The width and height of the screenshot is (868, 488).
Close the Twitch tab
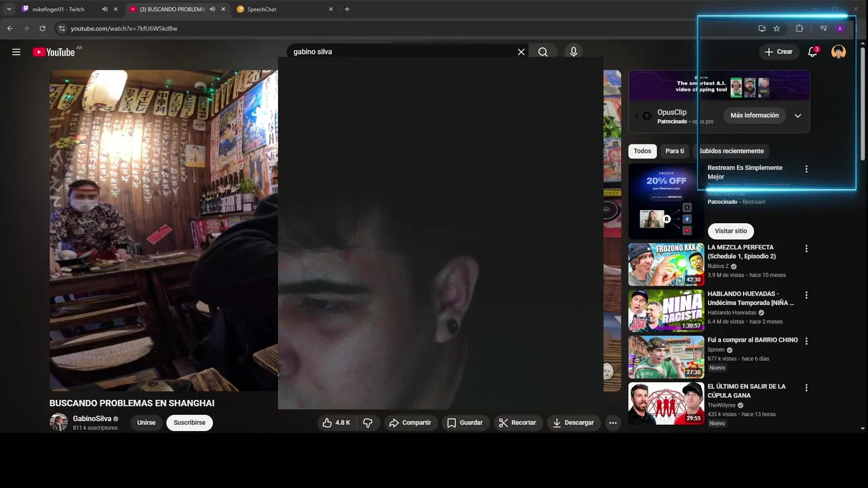(x=116, y=9)
